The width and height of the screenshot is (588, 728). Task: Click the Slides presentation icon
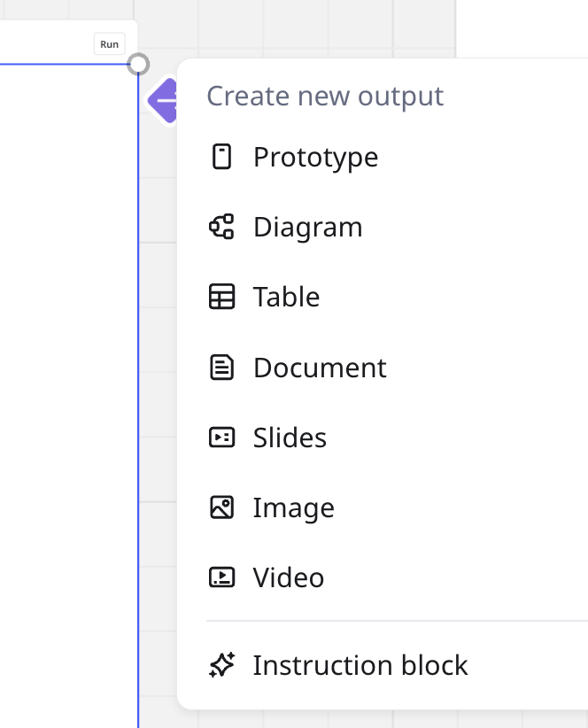click(221, 438)
